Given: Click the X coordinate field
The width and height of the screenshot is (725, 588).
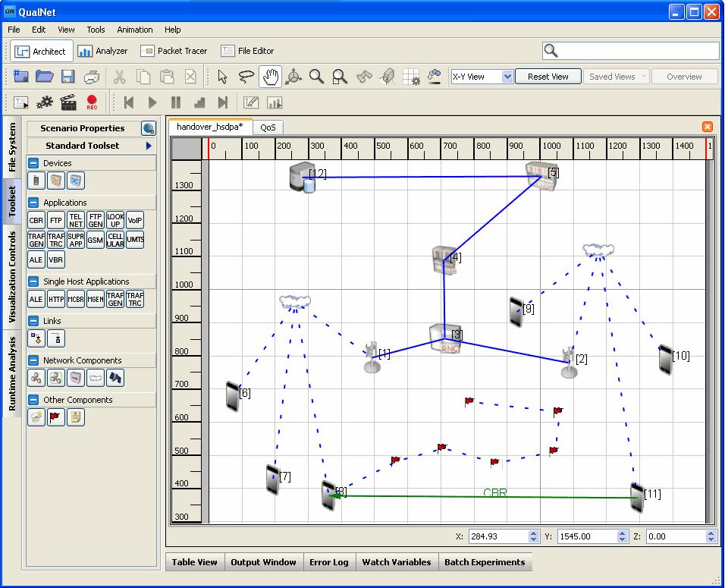Looking at the screenshot, I should 498,536.
